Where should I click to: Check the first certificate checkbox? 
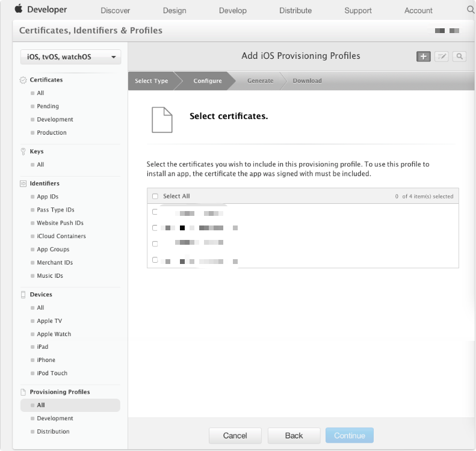155,212
